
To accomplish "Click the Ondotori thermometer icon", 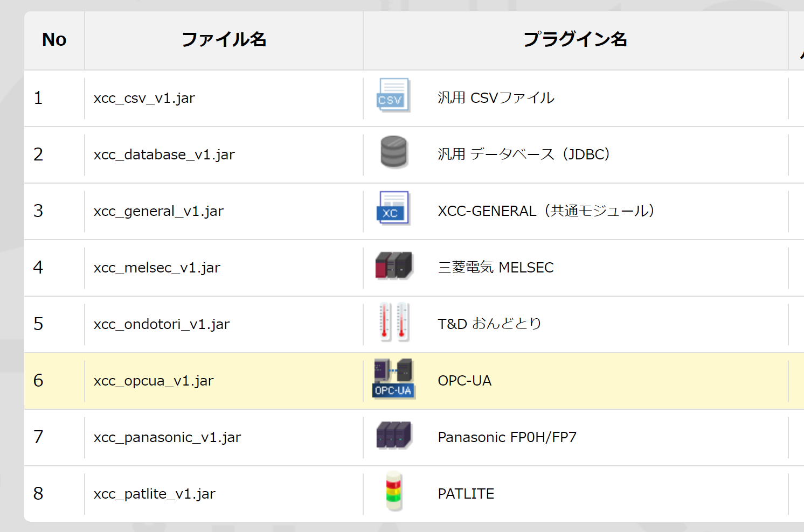I will (394, 322).
